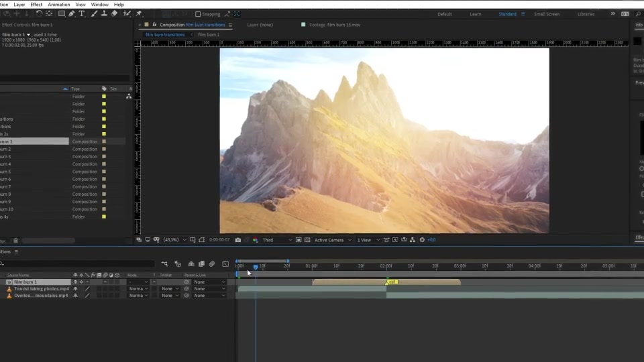Screen dimensions: 644x362
Task: Toggle fast previews icon in viewer footer
Action: point(395,240)
